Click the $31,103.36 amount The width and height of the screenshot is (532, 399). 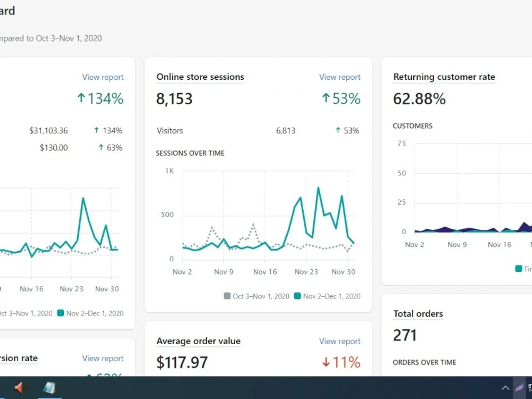point(48,131)
